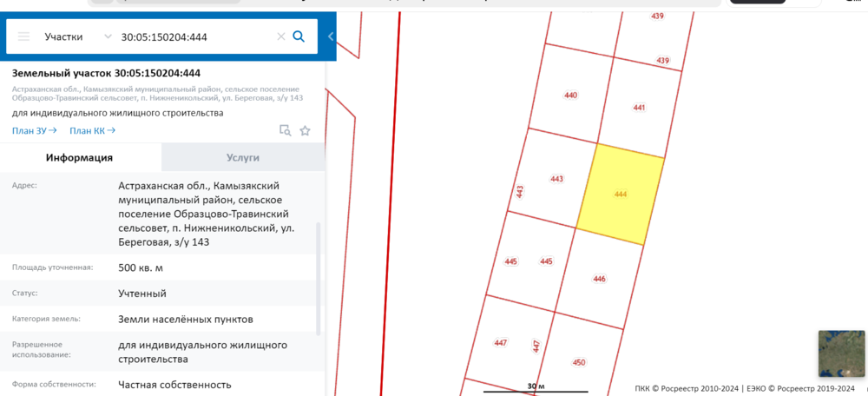The image size is (868, 396).
Task: Open the Участки object type dropdown
Action: 78,36
